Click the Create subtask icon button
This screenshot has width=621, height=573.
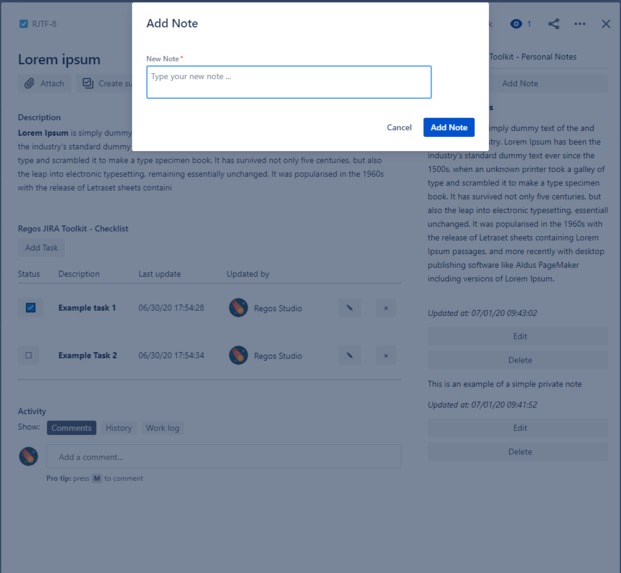click(x=105, y=84)
